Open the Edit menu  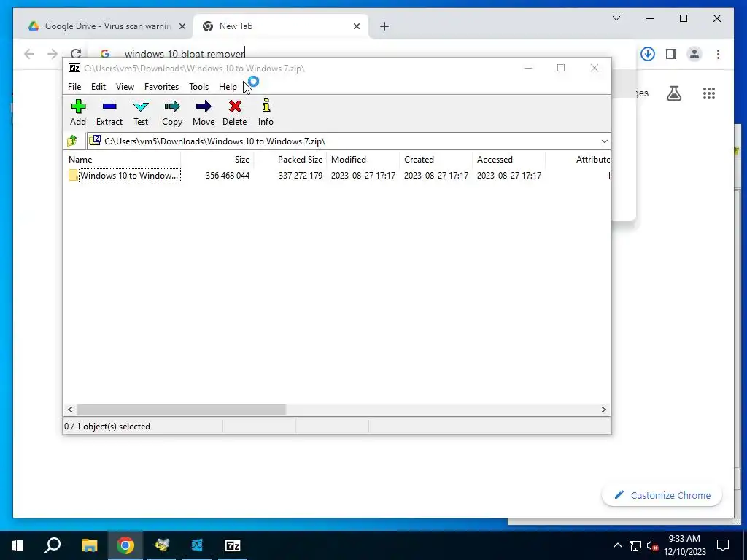[x=98, y=87]
